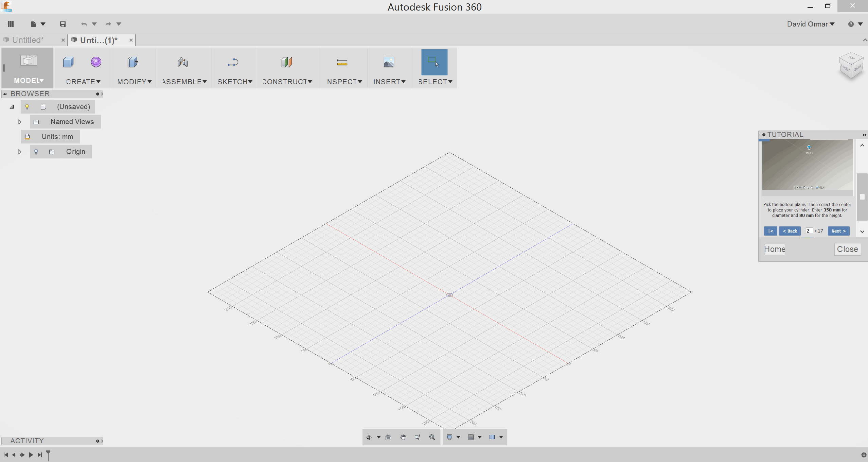The image size is (868, 462).
Task: Select the Units: mm browser item
Action: click(x=50, y=137)
